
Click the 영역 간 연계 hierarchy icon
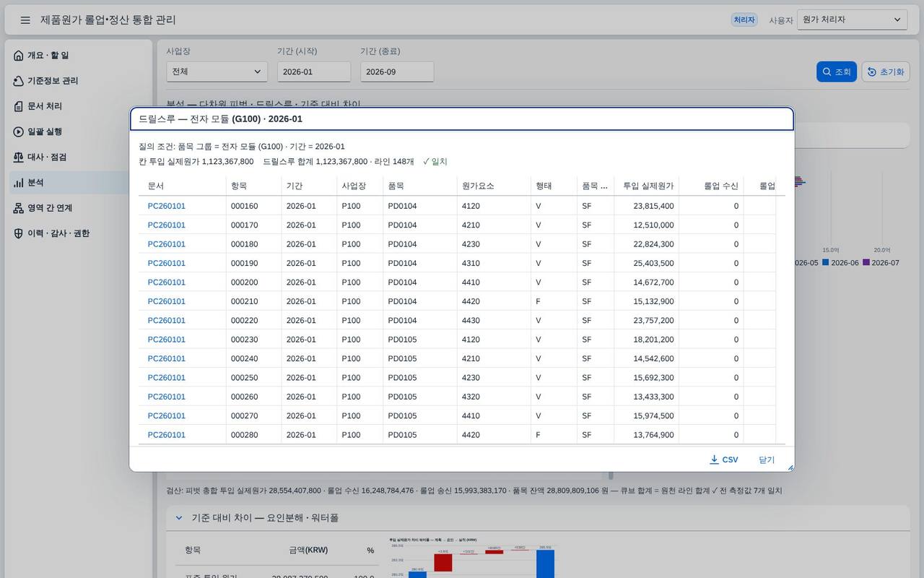tap(19, 208)
